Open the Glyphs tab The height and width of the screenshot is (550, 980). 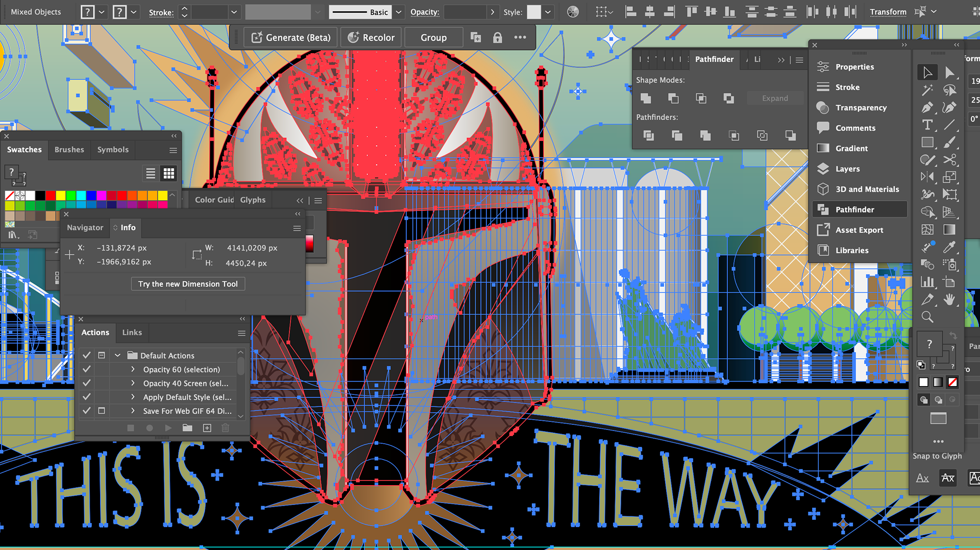[253, 200]
